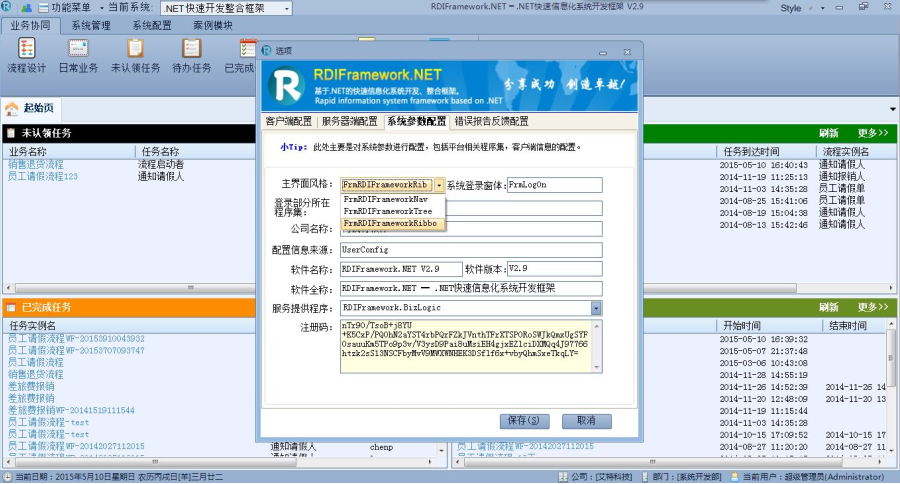Open the tab list arrow on the tab strip
900x484 pixels.
[x=893, y=109]
